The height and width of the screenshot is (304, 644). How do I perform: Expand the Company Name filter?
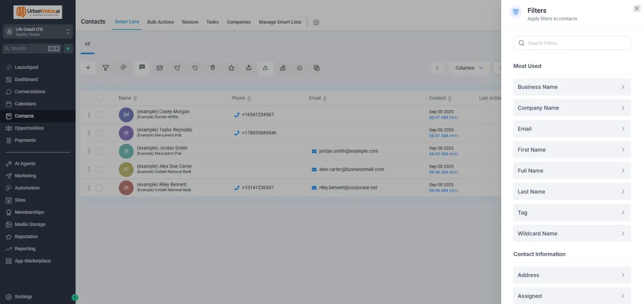pos(572,108)
